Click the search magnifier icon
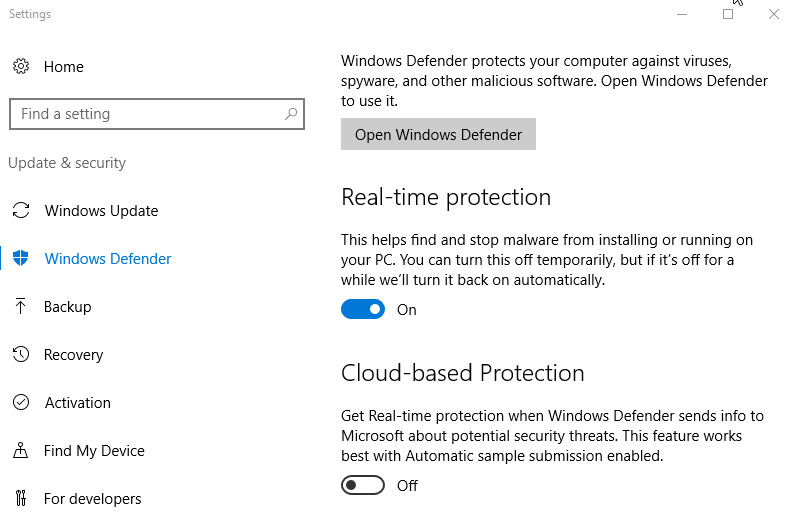Viewport: 797px width, 514px height. pyautogui.click(x=291, y=114)
